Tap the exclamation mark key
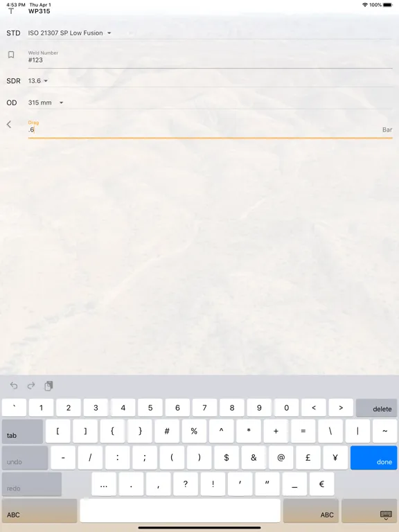399x532 pixels. coord(213,484)
